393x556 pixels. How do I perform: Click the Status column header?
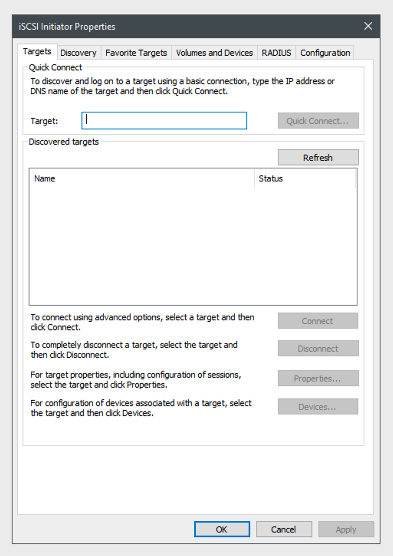pos(305,178)
